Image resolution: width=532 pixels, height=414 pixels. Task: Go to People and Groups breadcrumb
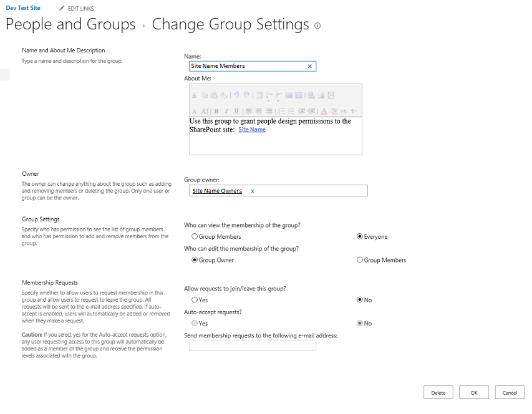point(70,25)
